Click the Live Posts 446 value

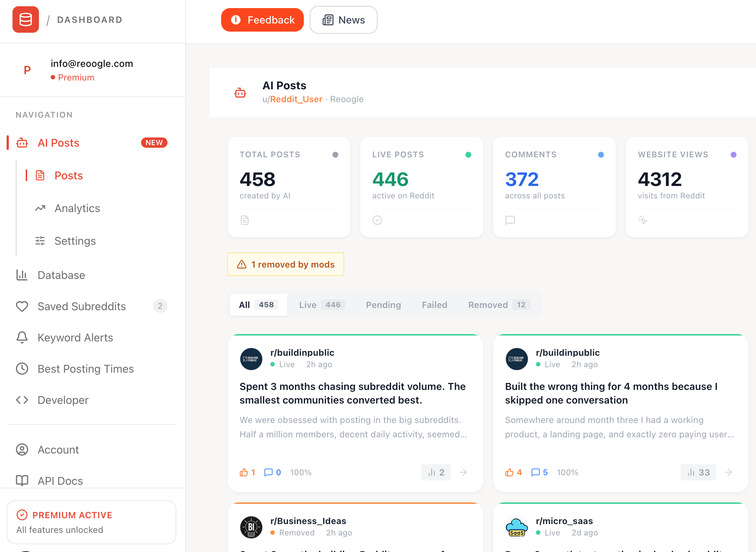pyautogui.click(x=390, y=179)
